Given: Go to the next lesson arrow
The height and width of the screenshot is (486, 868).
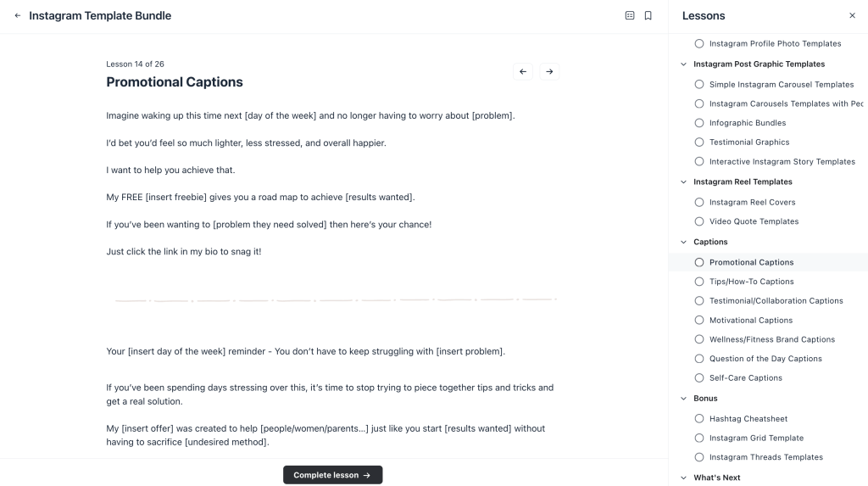Looking at the screenshot, I should 549,72.
